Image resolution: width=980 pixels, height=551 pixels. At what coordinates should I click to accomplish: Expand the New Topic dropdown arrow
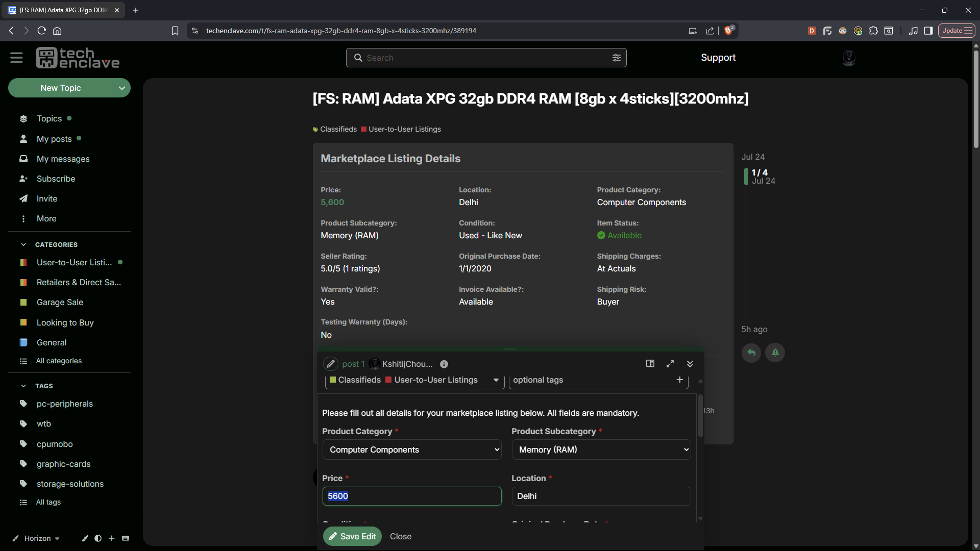[x=121, y=88]
